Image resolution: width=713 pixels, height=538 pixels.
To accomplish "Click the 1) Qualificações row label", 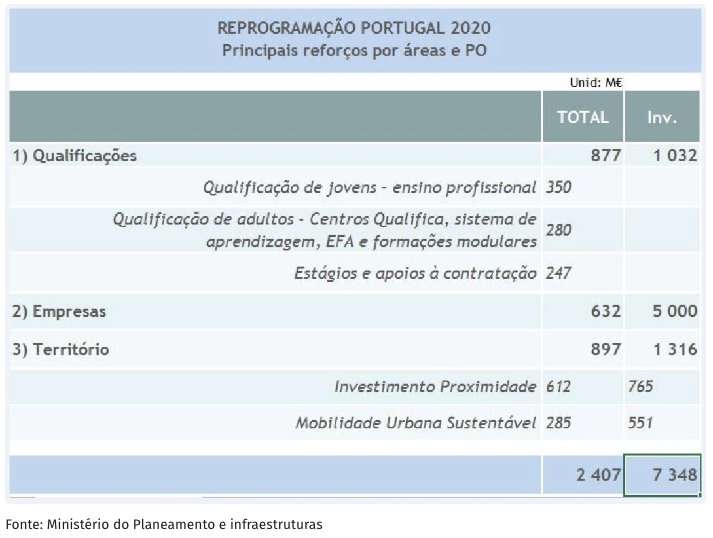I will pos(75,156).
